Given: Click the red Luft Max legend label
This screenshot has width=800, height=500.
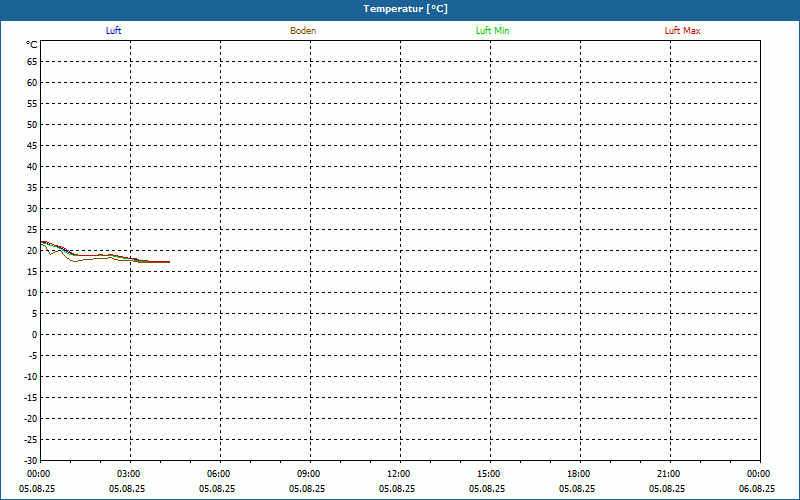Looking at the screenshot, I should pyautogui.click(x=682, y=31).
